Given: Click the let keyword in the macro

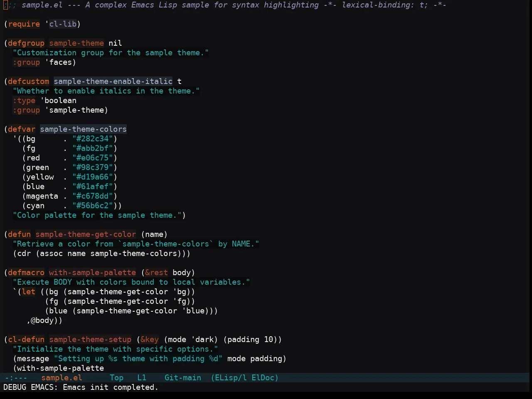Looking at the screenshot, I should (29, 292).
